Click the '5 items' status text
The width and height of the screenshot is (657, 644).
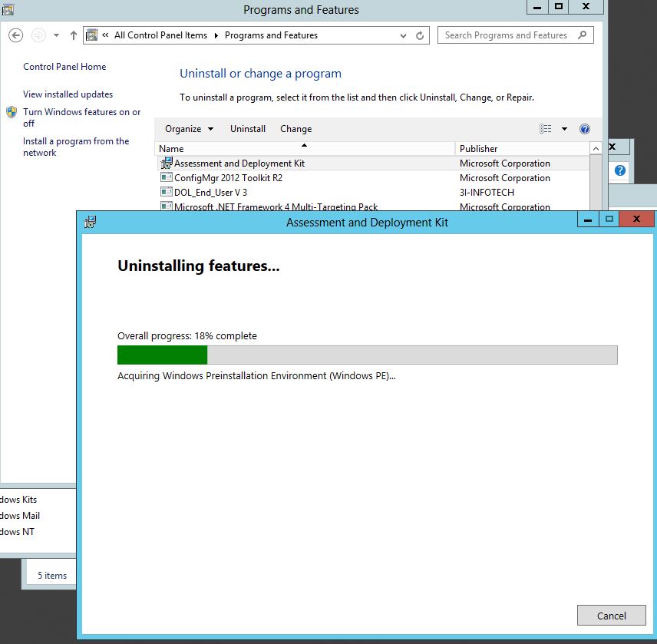tap(52, 576)
